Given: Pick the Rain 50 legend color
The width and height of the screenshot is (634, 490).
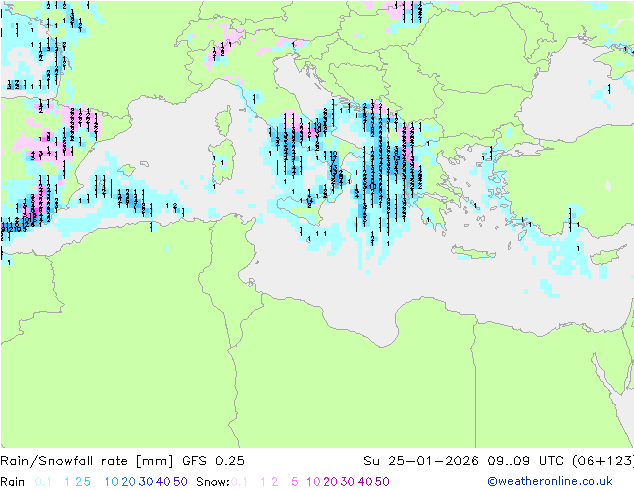Looking at the screenshot, I should [180, 482].
